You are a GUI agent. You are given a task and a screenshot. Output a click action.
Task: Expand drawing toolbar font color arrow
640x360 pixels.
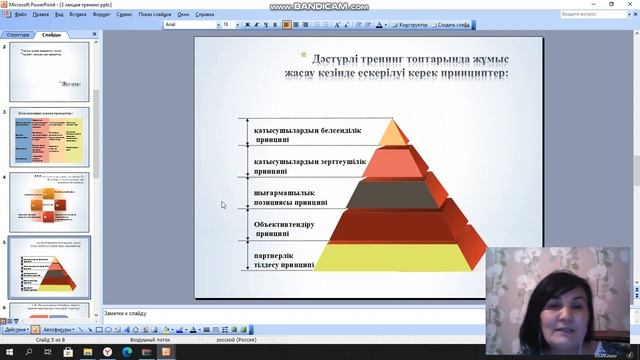(200, 330)
